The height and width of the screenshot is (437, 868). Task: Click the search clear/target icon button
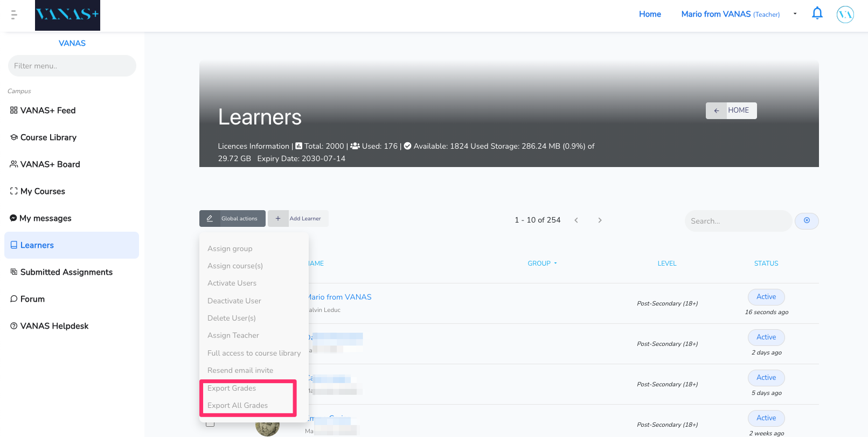pyautogui.click(x=807, y=221)
